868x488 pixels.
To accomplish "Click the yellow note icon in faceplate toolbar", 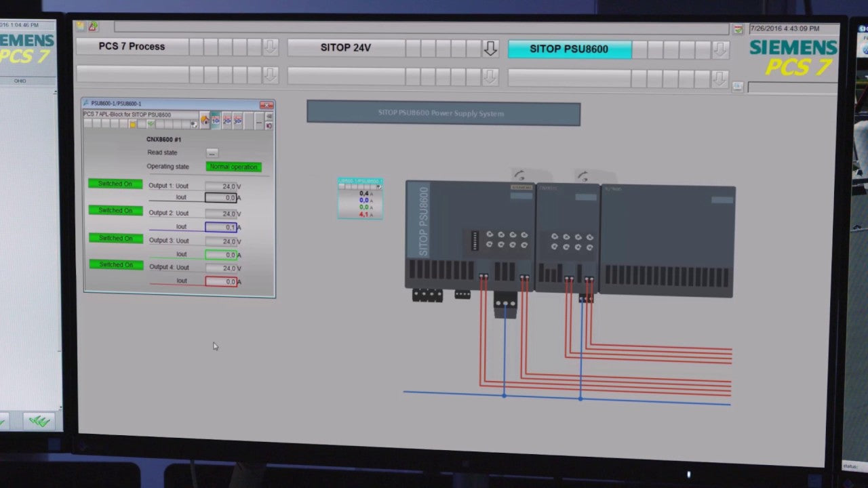I will tap(133, 124).
